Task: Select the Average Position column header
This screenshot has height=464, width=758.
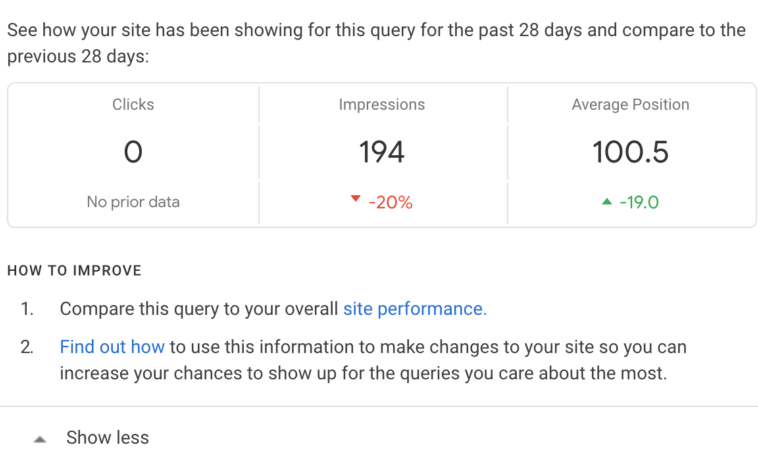Action: [630, 104]
